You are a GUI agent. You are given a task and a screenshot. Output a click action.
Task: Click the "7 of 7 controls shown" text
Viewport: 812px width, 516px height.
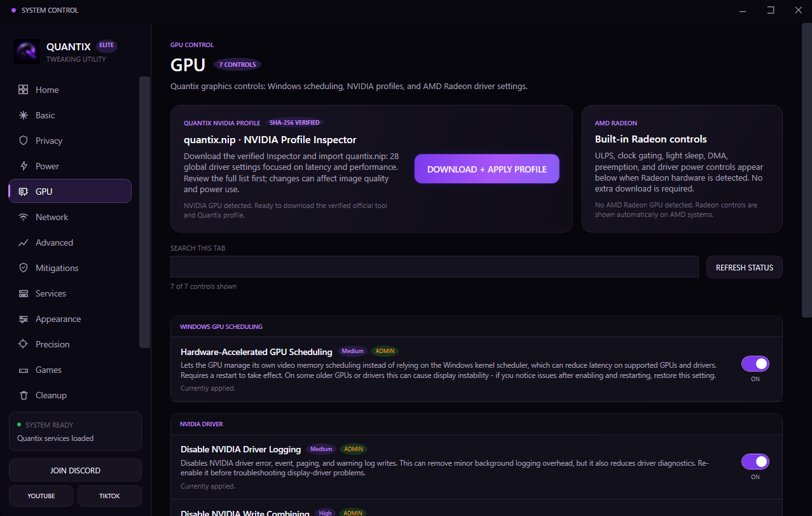203,286
